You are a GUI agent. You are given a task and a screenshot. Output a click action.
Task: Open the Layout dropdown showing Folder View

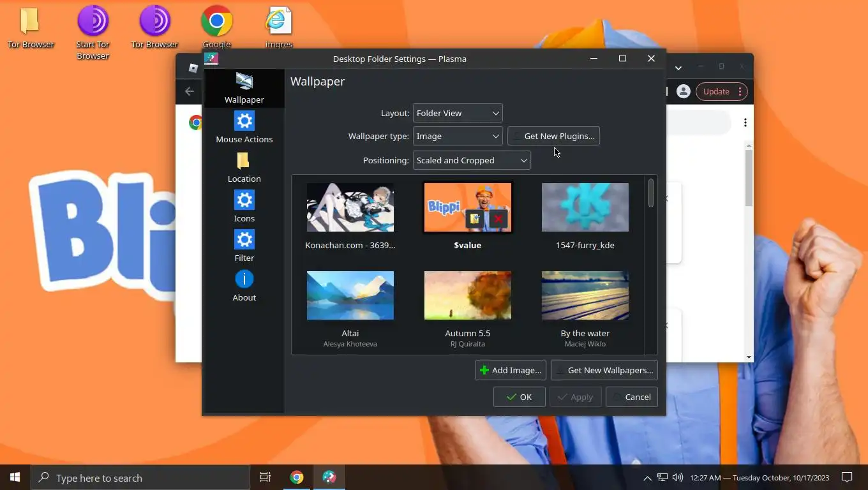458,113
